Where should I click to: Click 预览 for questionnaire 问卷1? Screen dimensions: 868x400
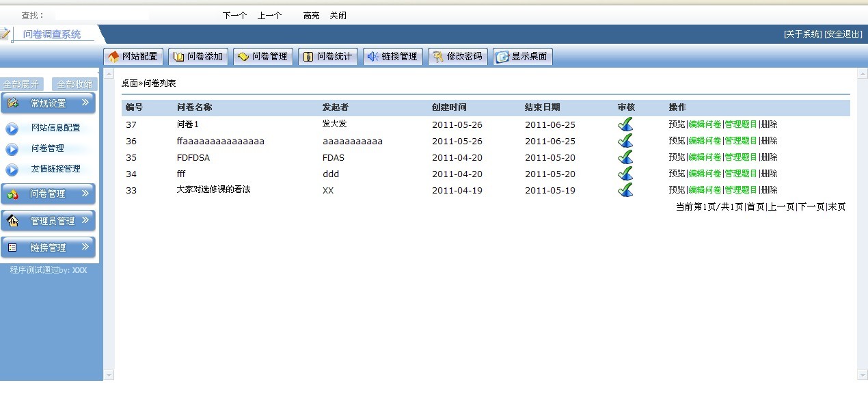point(677,124)
